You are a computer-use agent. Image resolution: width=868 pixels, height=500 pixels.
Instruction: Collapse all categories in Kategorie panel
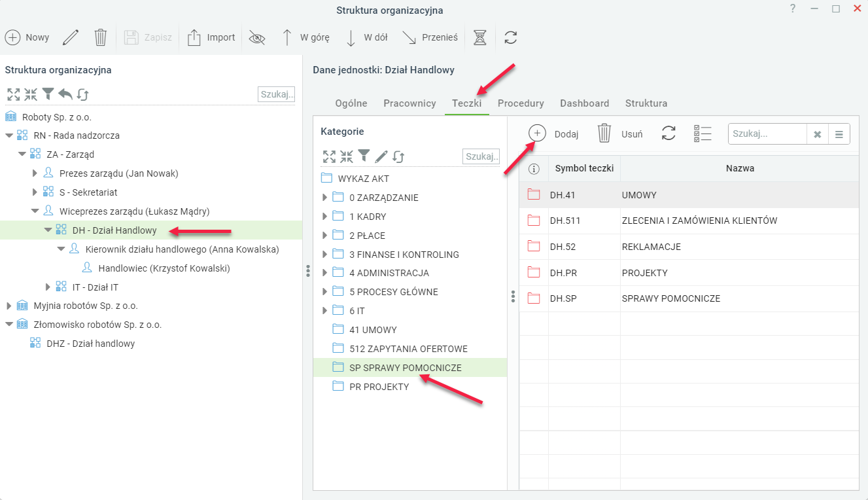347,156
